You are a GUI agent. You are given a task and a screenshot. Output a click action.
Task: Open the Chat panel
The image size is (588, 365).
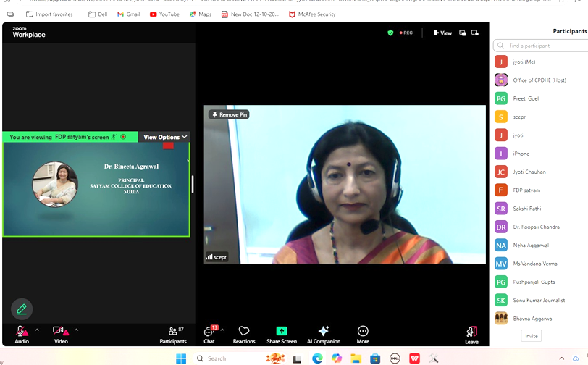tap(209, 335)
